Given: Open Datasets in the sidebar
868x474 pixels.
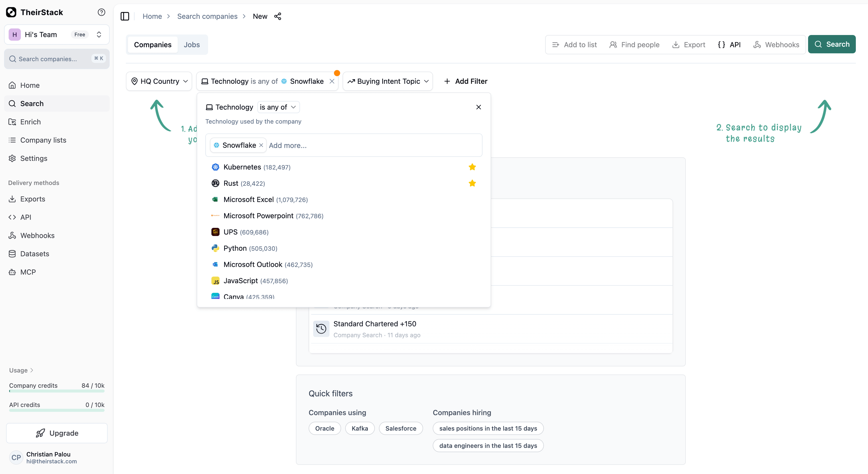Looking at the screenshot, I should [x=57, y=254].
